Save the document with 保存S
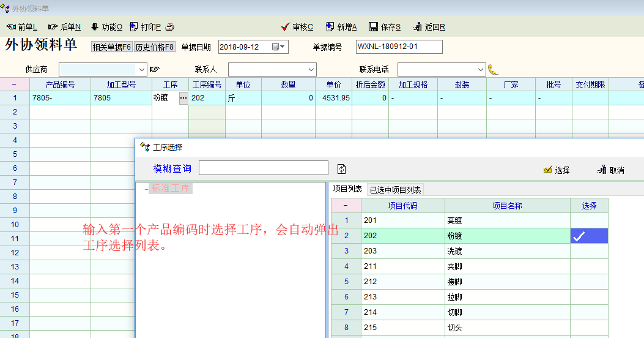 (384, 27)
